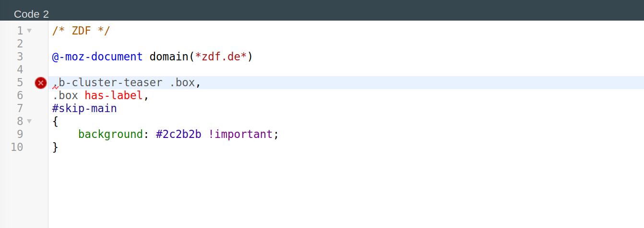
Task: Click the red squiggle error mark on line 5
Action: pyautogui.click(x=55, y=87)
